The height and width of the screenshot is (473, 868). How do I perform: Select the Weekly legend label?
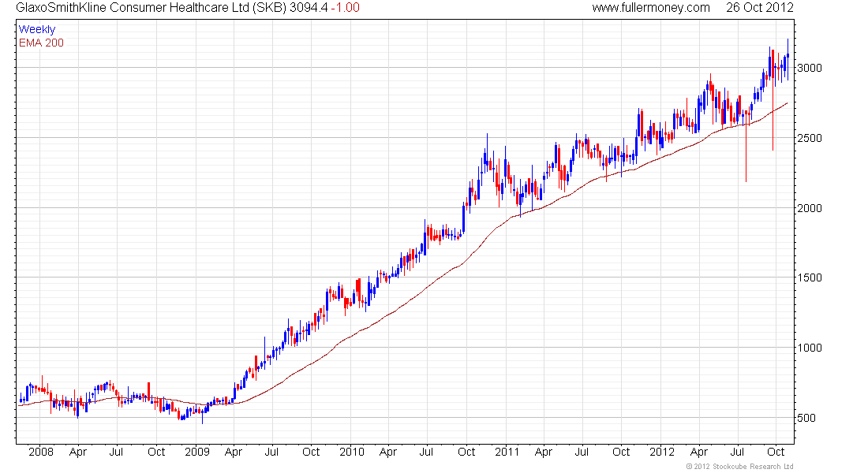click(37, 29)
